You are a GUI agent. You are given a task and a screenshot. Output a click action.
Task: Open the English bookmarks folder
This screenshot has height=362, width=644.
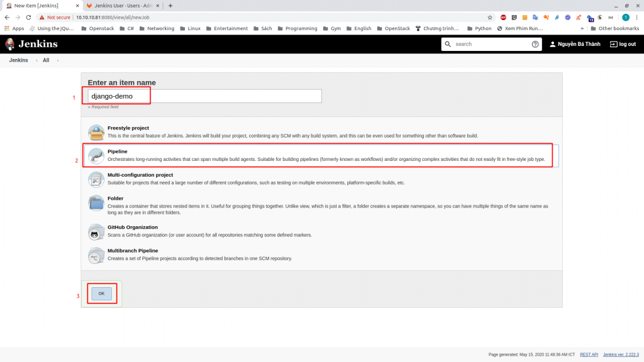[x=359, y=28]
